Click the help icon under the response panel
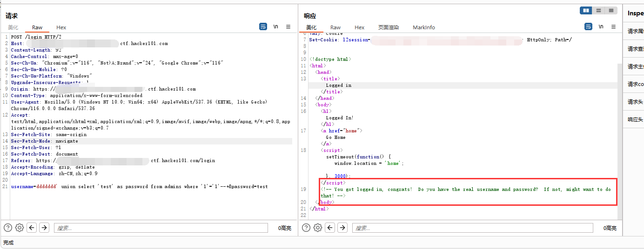The width and height of the screenshot is (644, 249). (306, 228)
